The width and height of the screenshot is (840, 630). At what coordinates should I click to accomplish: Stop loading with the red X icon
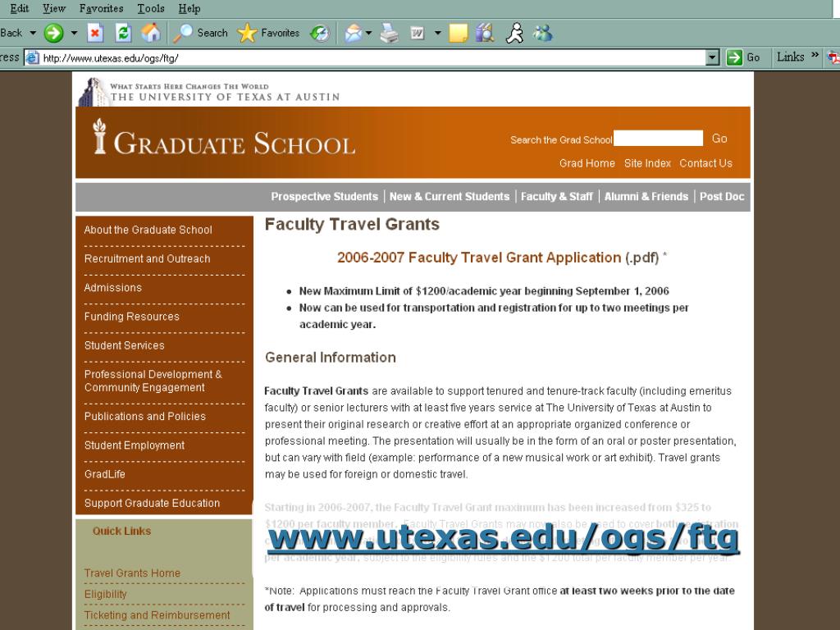pos(95,33)
